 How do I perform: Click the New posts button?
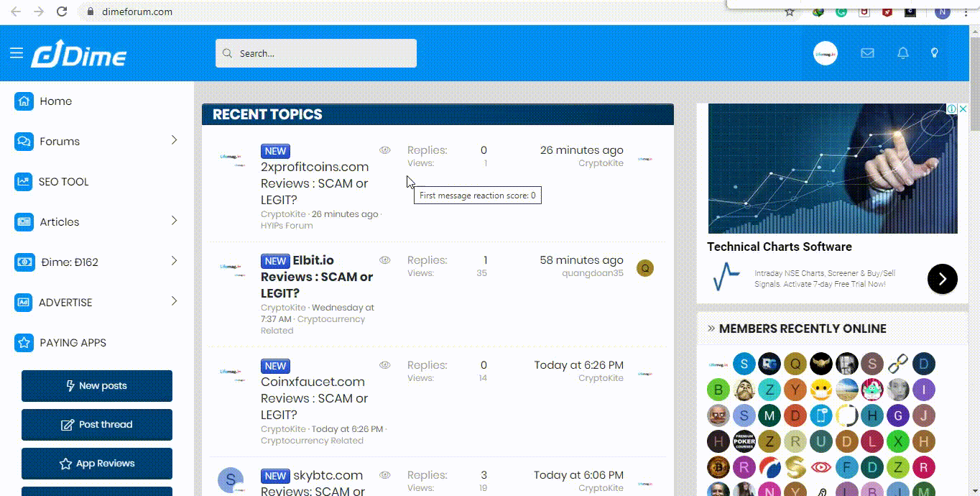point(97,386)
